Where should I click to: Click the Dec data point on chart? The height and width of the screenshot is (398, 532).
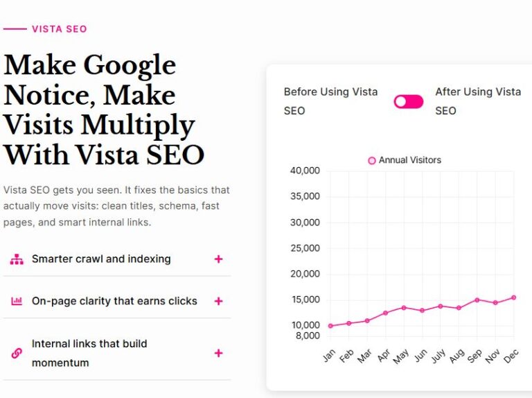[514, 297]
